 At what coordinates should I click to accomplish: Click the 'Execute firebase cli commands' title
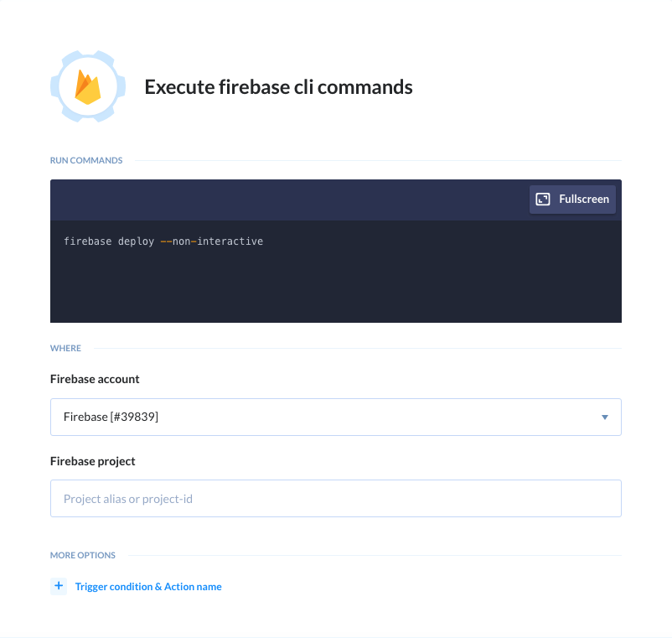click(x=278, y=87)
